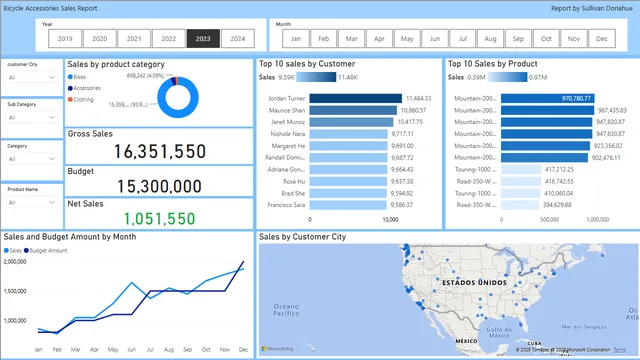
Task: Select Brad She's sales bar
Action: (348, 193)
